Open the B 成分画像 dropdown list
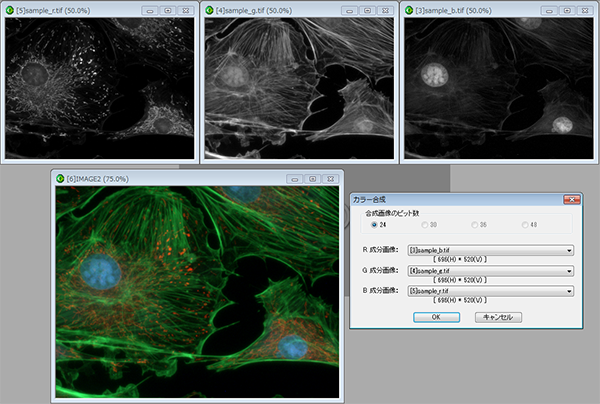Viewport: 600px width, 404px height. point(569,291)
